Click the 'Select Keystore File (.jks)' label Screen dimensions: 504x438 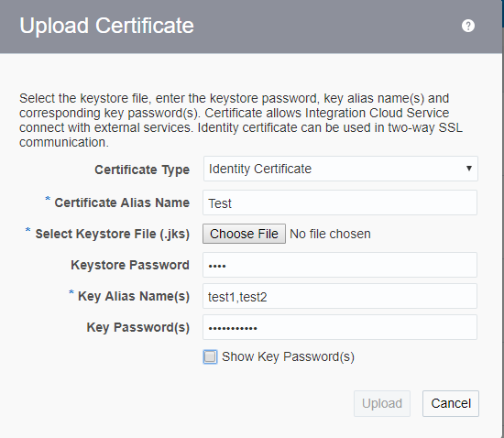tap(113, 234)
